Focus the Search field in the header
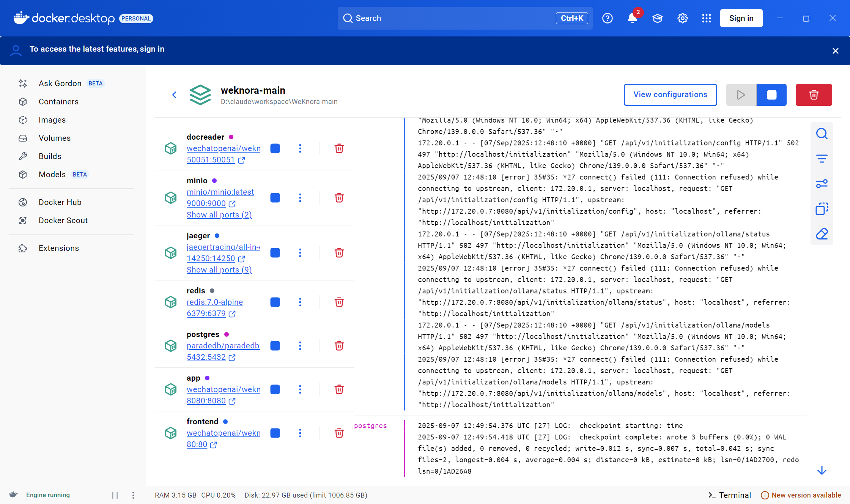Viewport: 850px width, 504px height. [x=465, y=18]
